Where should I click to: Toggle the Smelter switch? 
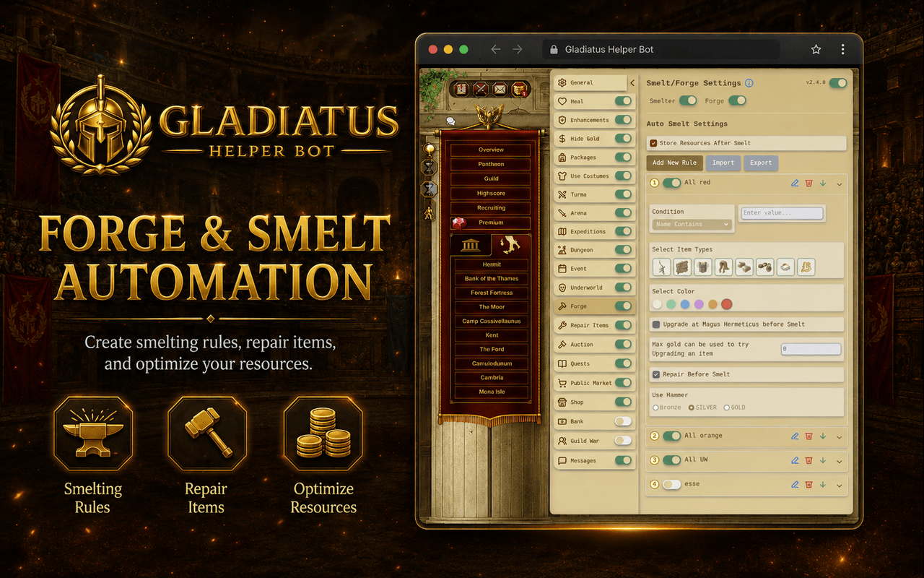coord(688,101)
